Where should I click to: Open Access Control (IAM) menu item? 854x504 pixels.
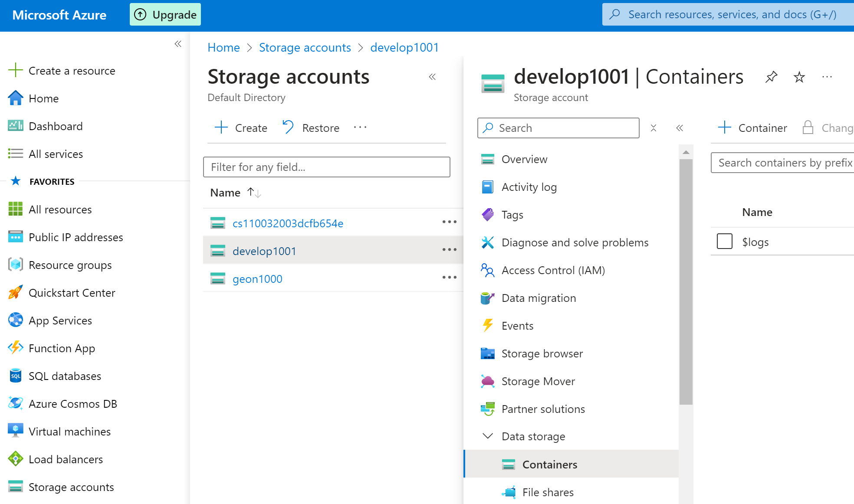pyautogui.click(x=553, y=270)
